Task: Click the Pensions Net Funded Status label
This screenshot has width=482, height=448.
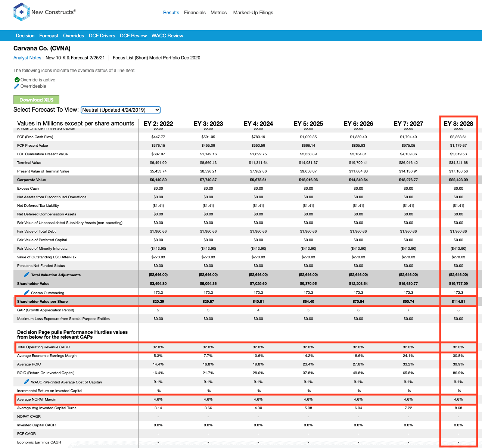Action: [x=41, y=266]
